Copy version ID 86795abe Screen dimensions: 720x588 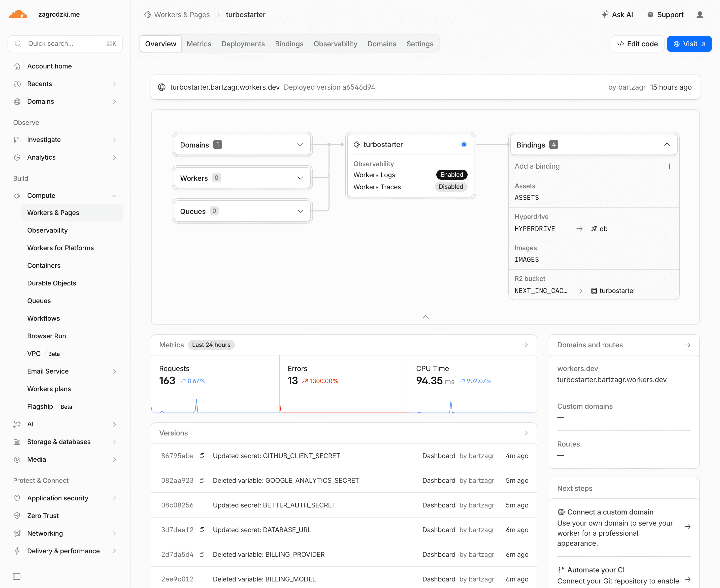tap(202, 456)
